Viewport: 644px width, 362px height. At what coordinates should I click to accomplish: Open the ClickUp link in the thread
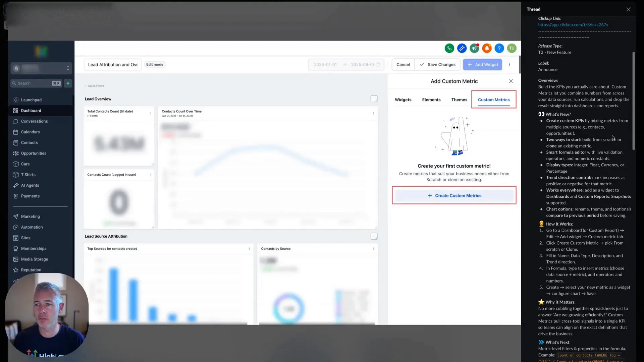[x=573, y=24]
